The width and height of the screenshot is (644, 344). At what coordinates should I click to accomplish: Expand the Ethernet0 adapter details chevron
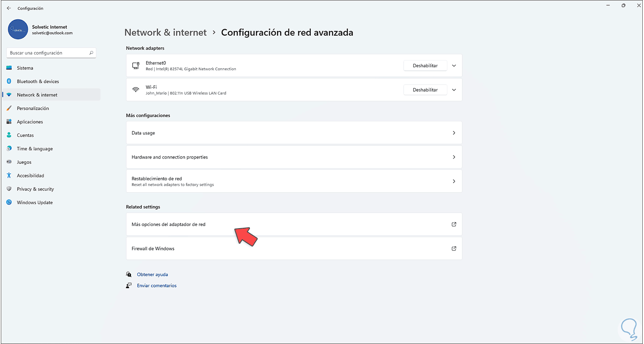(x=454, y=66)
